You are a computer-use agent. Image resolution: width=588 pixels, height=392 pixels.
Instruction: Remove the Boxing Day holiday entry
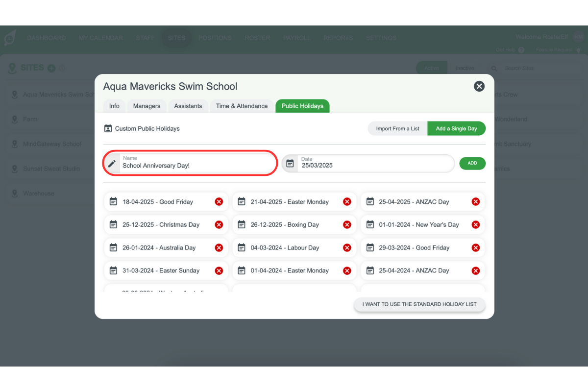pos(347,224)
